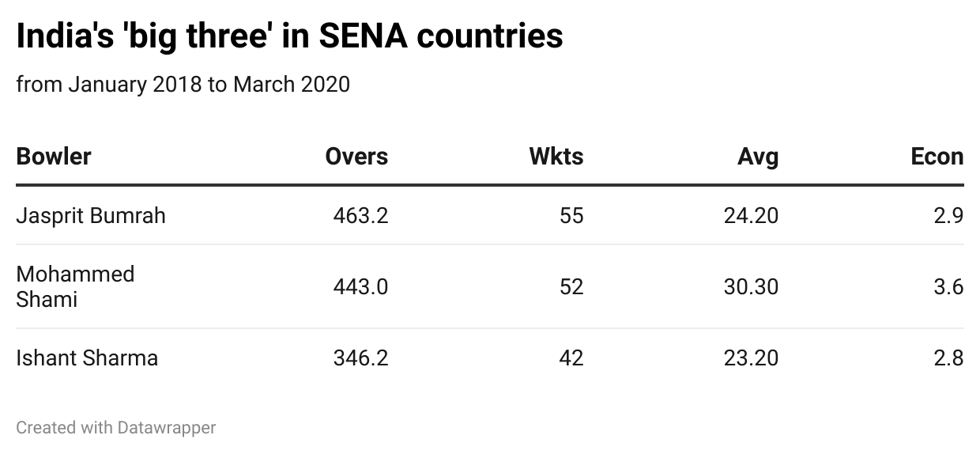Click Ishant's wickets value 42
Screen dimensions: 980x454
coord(571,358)
